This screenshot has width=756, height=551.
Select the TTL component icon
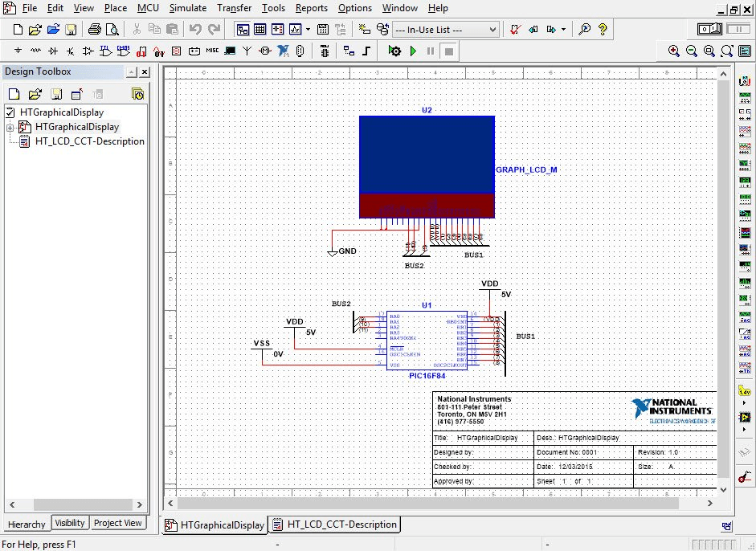105,51
